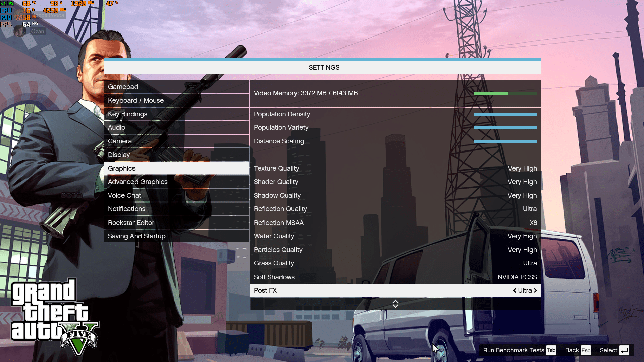The height and width of the screenshot is (362, 644).
Task: Click the Back button label
Action: click(x=572, y=350)
